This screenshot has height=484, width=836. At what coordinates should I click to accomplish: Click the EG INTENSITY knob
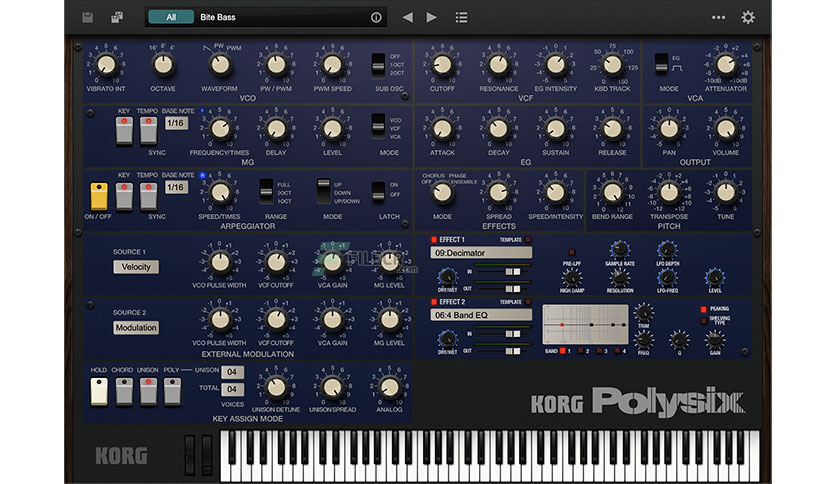pyautogui.click(x=556, y=65)
